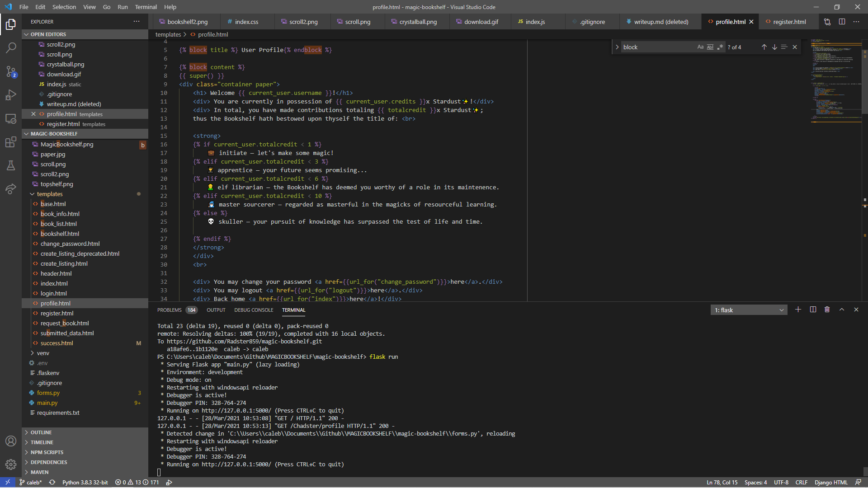
Task: Expand the venv folder
Action: click(43, 353)
